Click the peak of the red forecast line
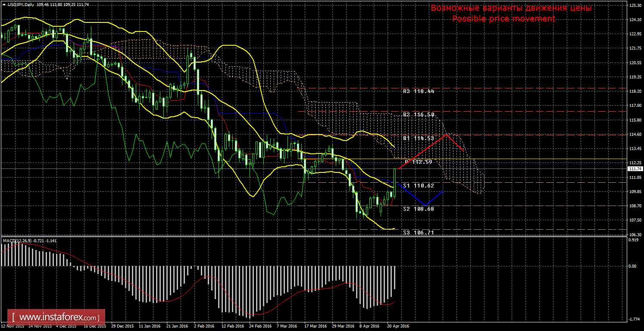 click(x=447, y=135)
